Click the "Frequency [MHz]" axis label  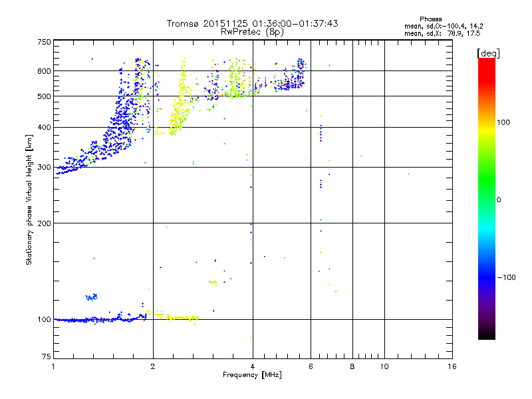coord(252,375)
